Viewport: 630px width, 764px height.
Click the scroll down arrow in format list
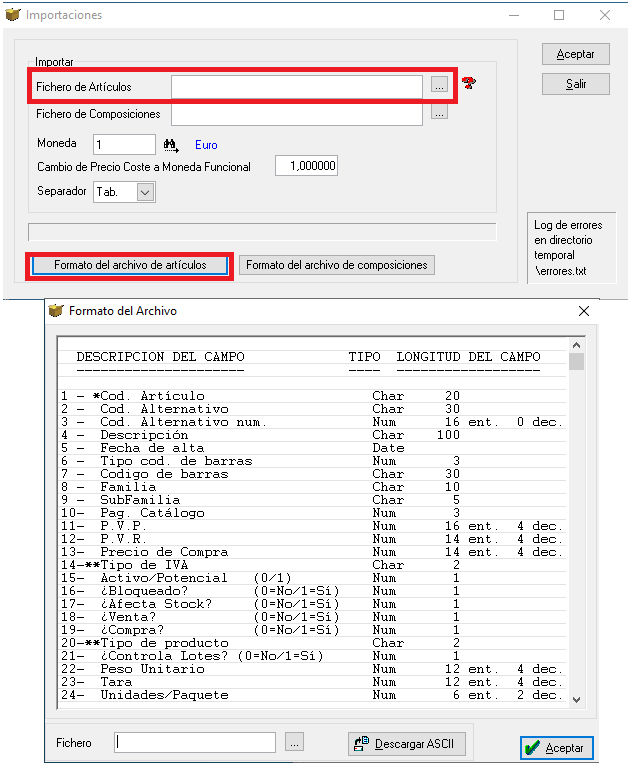pos(576,700)
